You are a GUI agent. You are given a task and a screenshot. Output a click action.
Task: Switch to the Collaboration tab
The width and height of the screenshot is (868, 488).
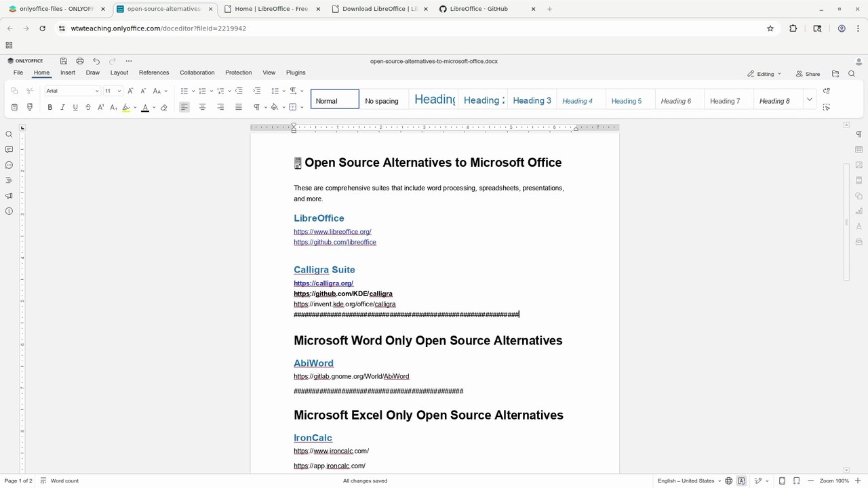click(197, 73)
